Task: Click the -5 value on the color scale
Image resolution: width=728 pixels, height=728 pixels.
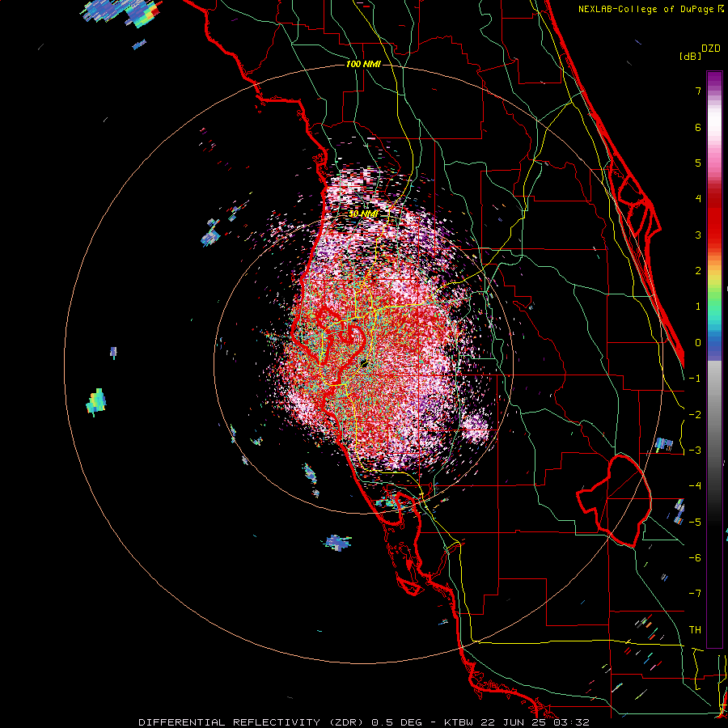Action: pyautogui.click(x=695, y=523)
